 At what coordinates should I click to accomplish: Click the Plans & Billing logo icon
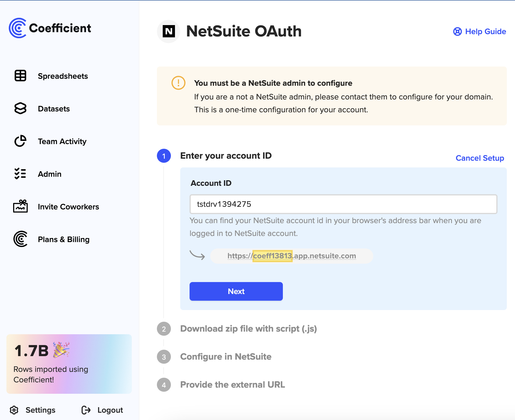click(x=20, y=239)
